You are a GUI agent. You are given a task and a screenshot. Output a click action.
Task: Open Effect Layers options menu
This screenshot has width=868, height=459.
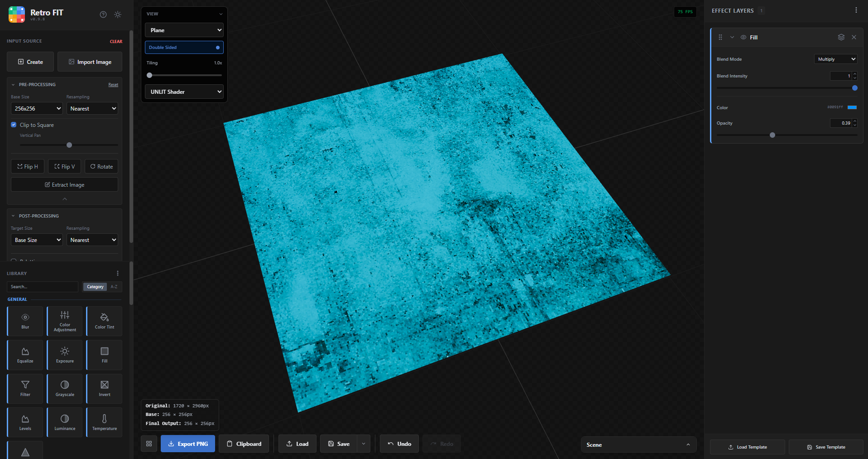point(856,10)
